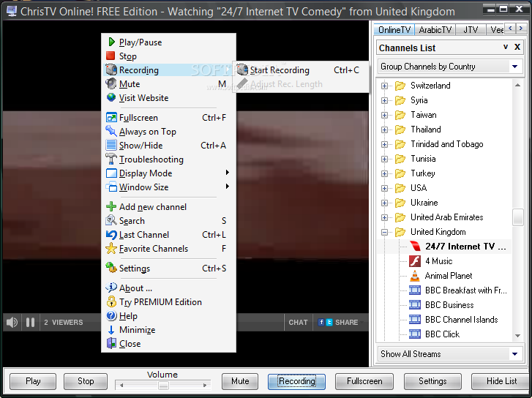Open the Display Mode submenu
The image size is (532, 398).
(168, 173)
